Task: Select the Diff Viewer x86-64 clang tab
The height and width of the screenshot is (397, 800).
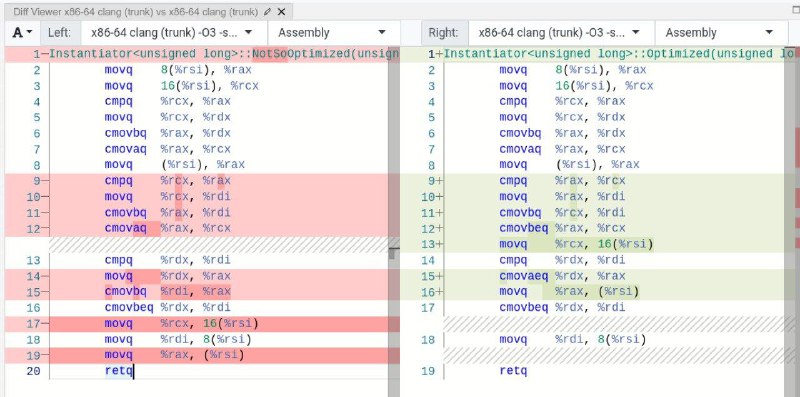Action: point(135,12)
